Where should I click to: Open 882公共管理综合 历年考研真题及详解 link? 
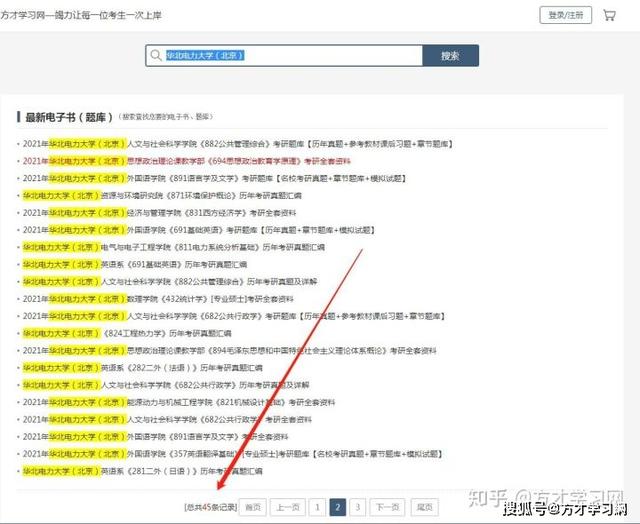click(170, 282)
